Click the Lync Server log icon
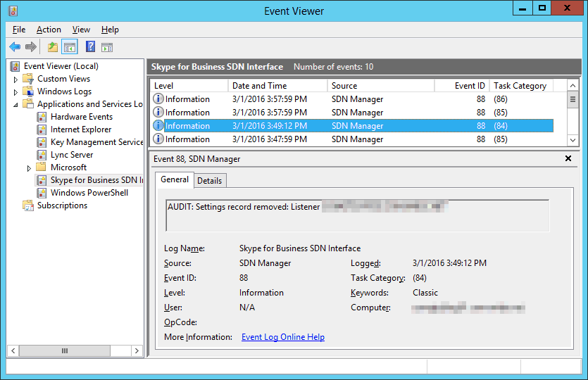 pyautogui.click(x=42, y=155)
